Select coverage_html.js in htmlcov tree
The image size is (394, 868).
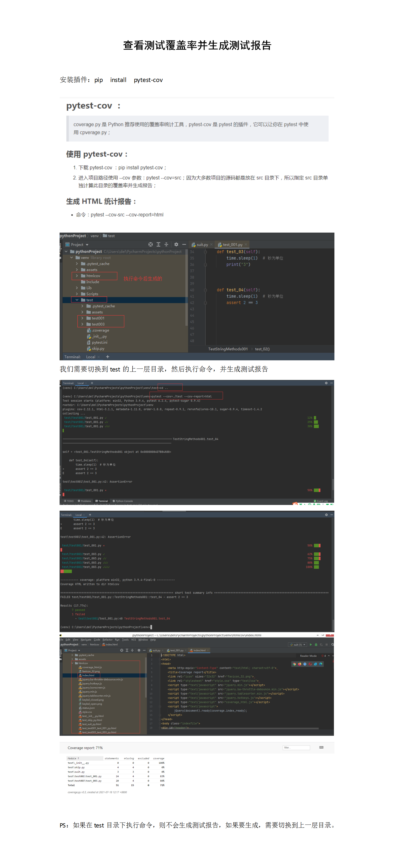[90, 667]
